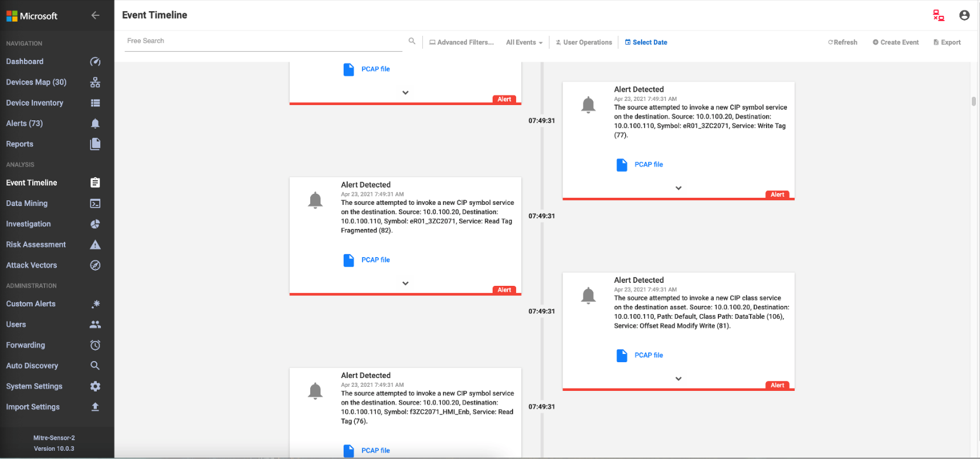The width and height of the screenshot is (980, 459).
Task: Click the Dashboard gauge icon
Action: click(95, 62)
